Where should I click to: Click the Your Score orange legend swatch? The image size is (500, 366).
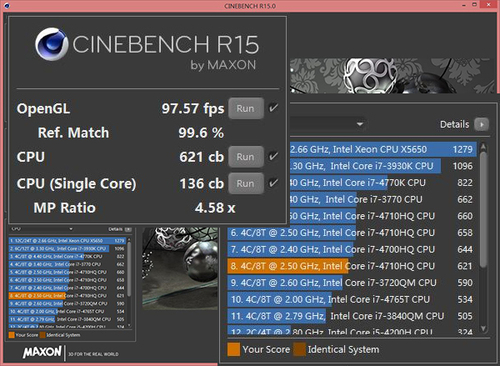[x=234, y=349]
